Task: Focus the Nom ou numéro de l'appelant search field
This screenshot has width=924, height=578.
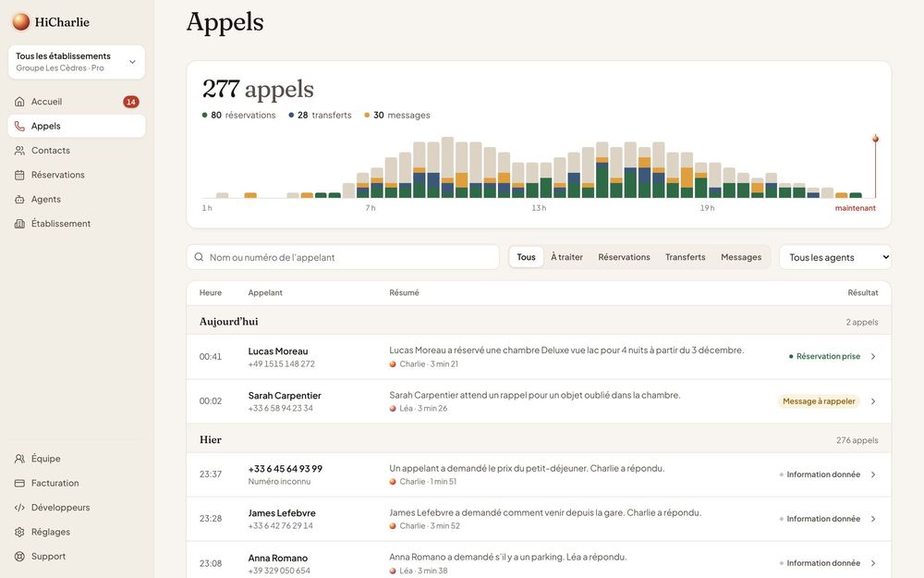Action: 343,257
